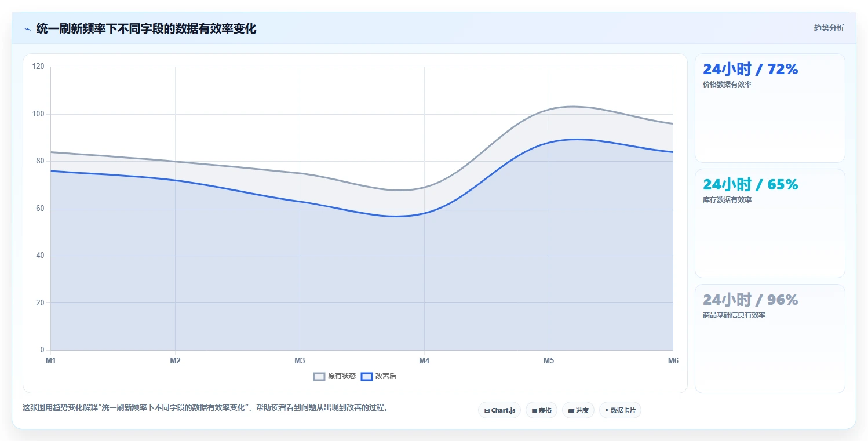Click the icon in the 进度 tag
This screenshot has width=868, height=441.
[571, 410]
